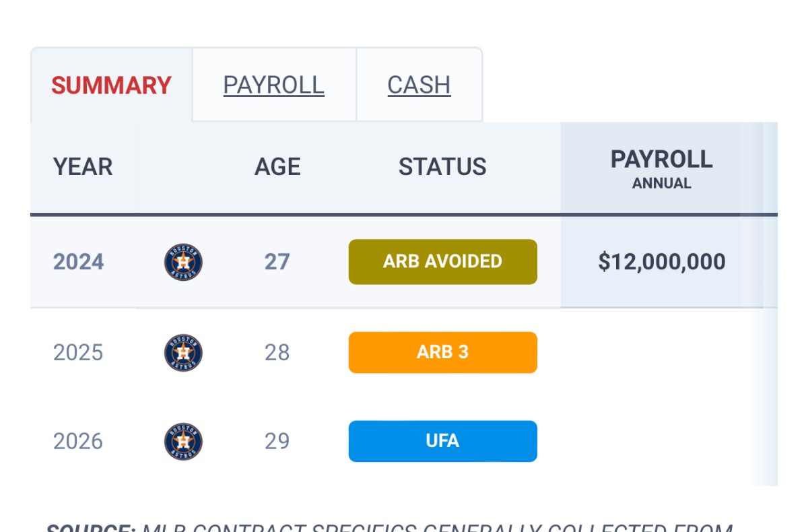Switch to the PAYROLL tab
Viewport: 808px width, 532px height.
tap(274, 85)
